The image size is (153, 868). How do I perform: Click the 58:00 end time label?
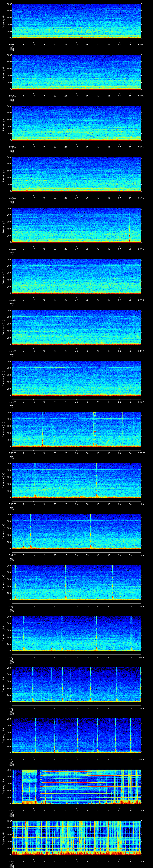[141, 351]
